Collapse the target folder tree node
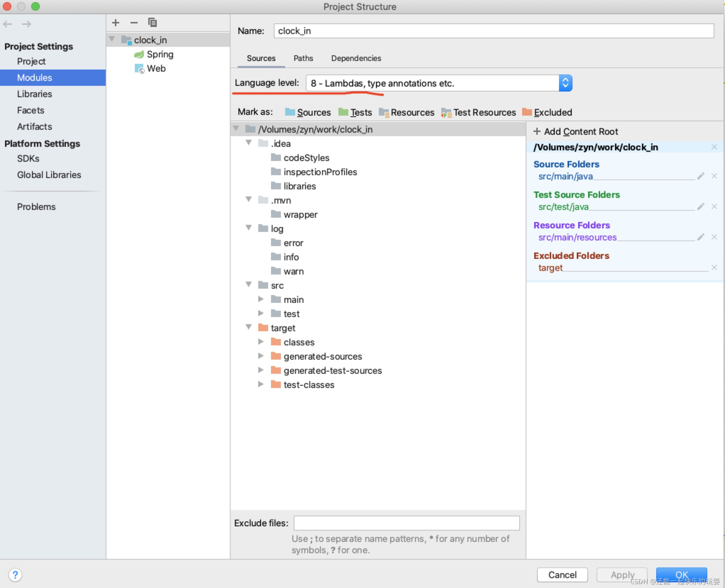This screenshot has height=588, width=725. pos(249,327)
